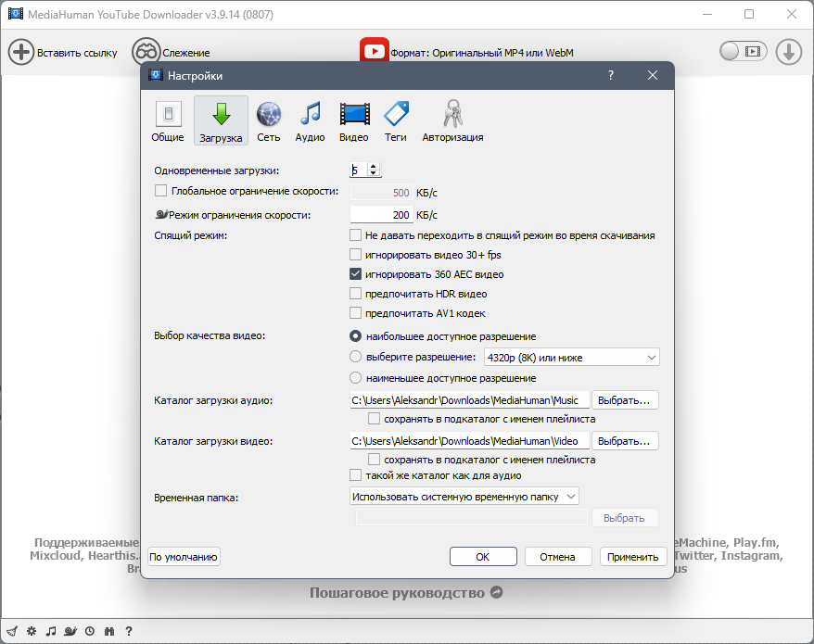Click the simultaneous downloads number field
The height and width of the screenshot is (644, 814).
point(358,170)
